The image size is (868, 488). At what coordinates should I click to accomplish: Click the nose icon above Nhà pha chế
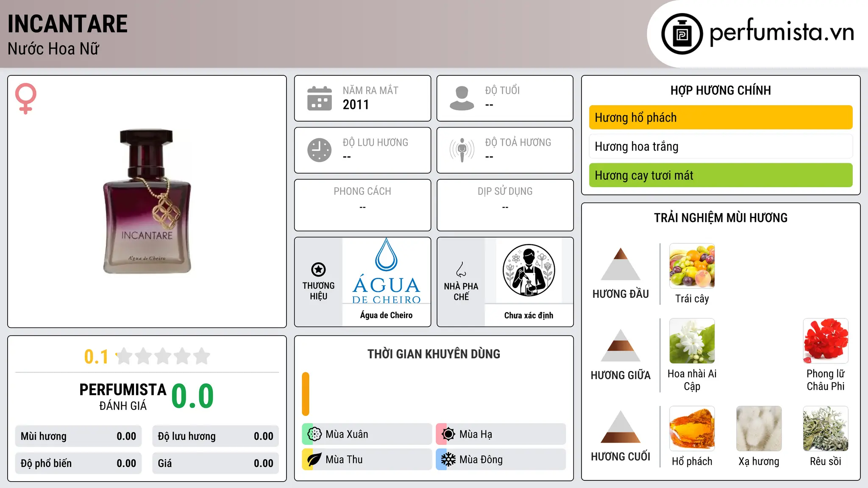pos(461,269)
